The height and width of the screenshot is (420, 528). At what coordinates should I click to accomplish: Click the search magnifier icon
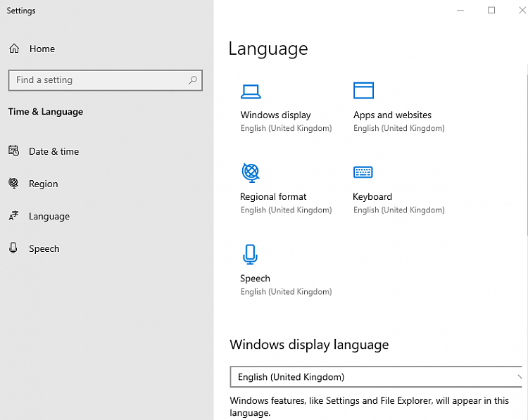(193, 80)
